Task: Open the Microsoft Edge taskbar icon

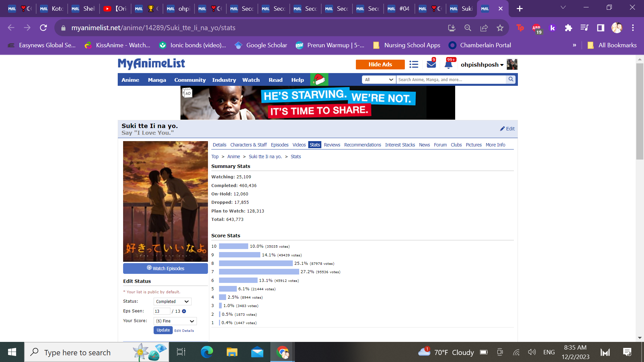Action: [207, 352]
